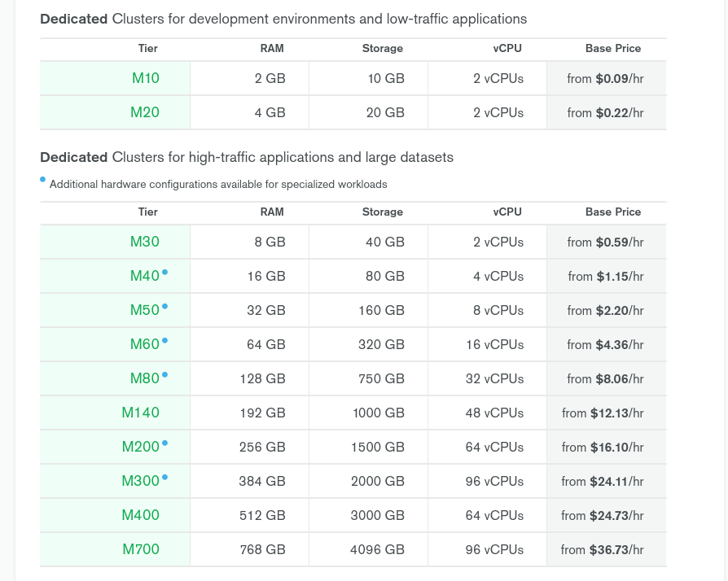Select the M10 tier link
The height and width of the screenshot is (581, 728).
(x=145, y=79)
